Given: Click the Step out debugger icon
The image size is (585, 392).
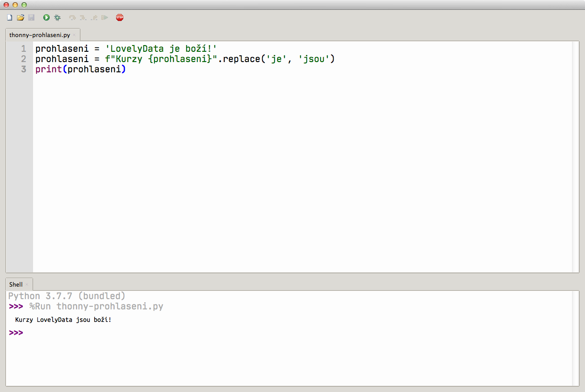Looking at the screenshot, I should 94,17.
